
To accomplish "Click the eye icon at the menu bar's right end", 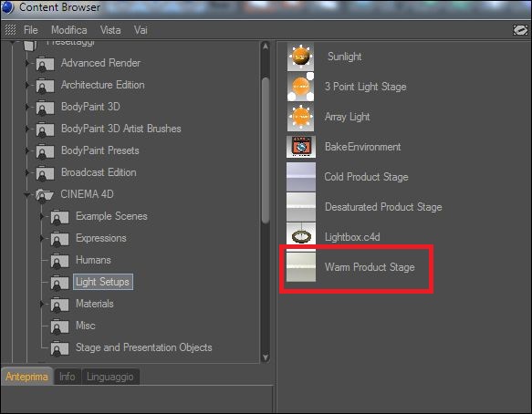I will tap(520, 30).
